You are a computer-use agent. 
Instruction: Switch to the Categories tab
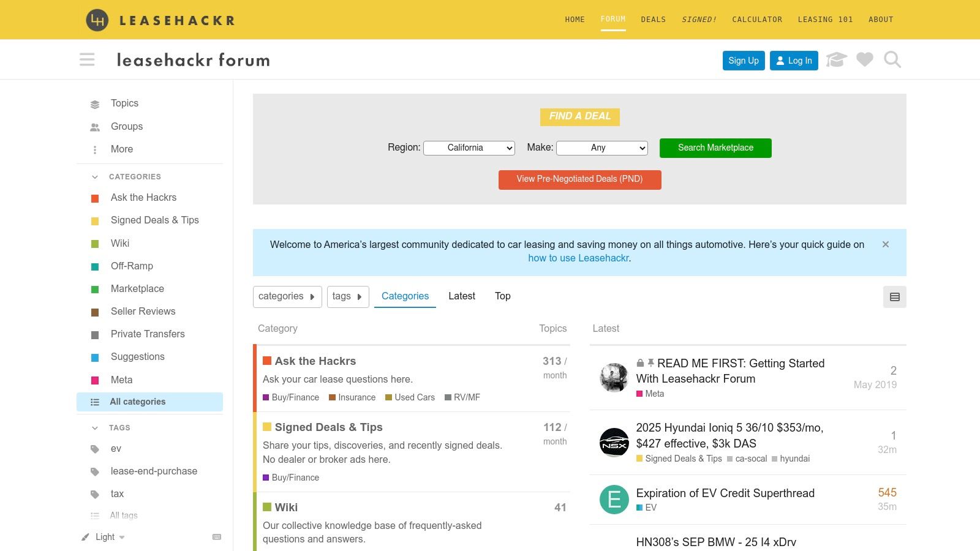405,296
